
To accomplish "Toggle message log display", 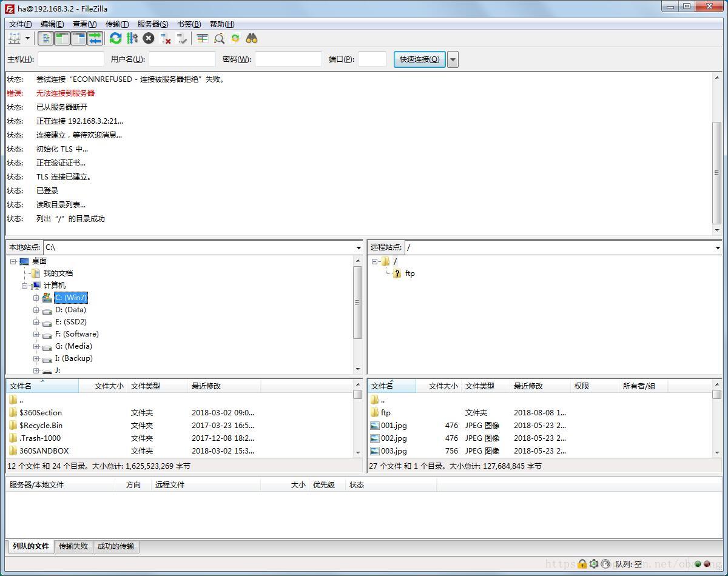I will click(x=46, y=38).
